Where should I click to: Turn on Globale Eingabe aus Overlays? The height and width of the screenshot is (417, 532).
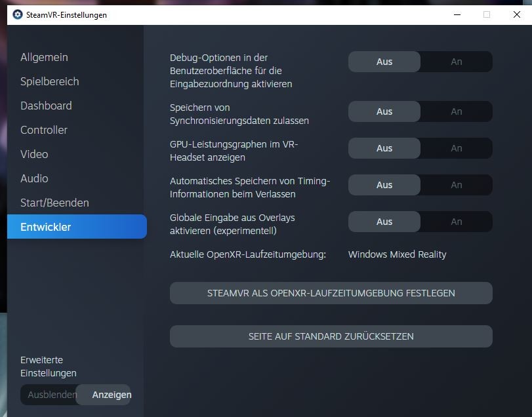click(x=457, y=222)
